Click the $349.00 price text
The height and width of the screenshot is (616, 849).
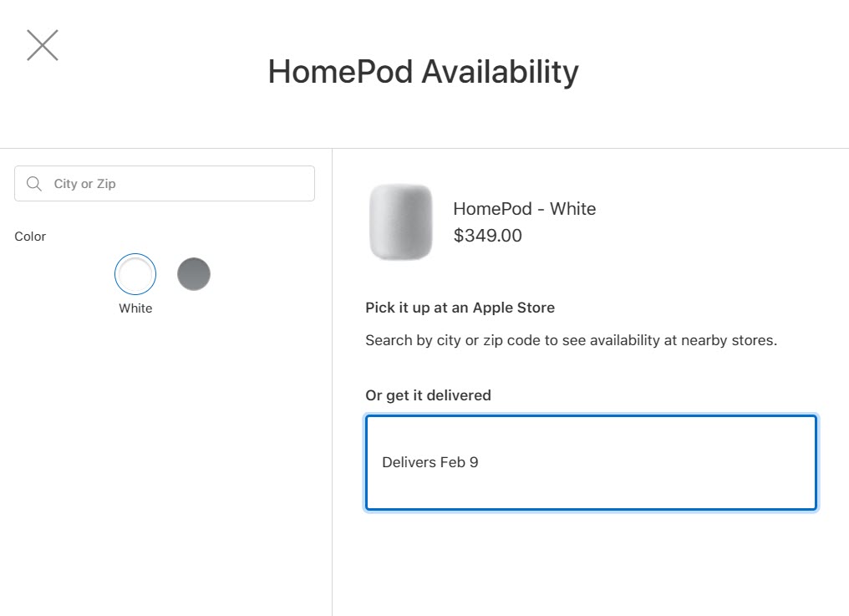[487, 236]
